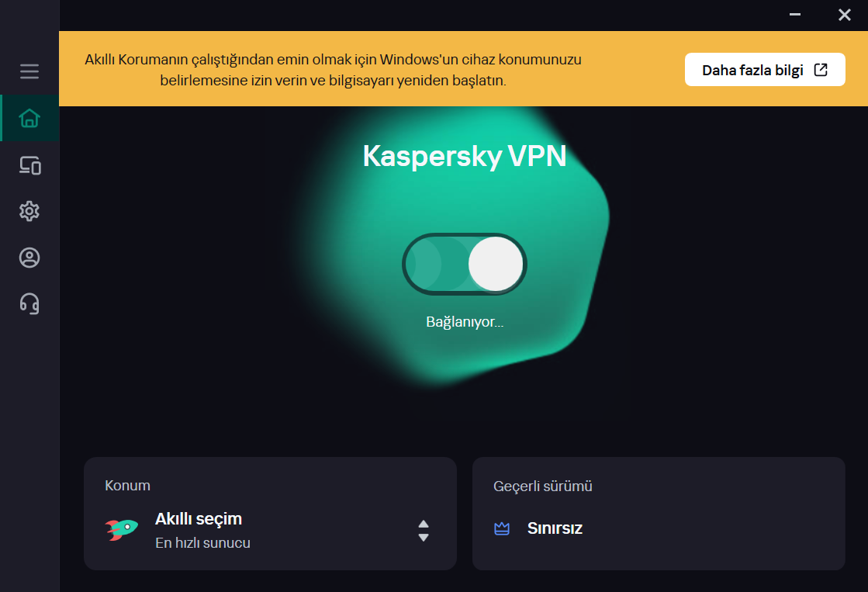Go to the Home sidebar icon
868x592 pixels.
[29, 118]
